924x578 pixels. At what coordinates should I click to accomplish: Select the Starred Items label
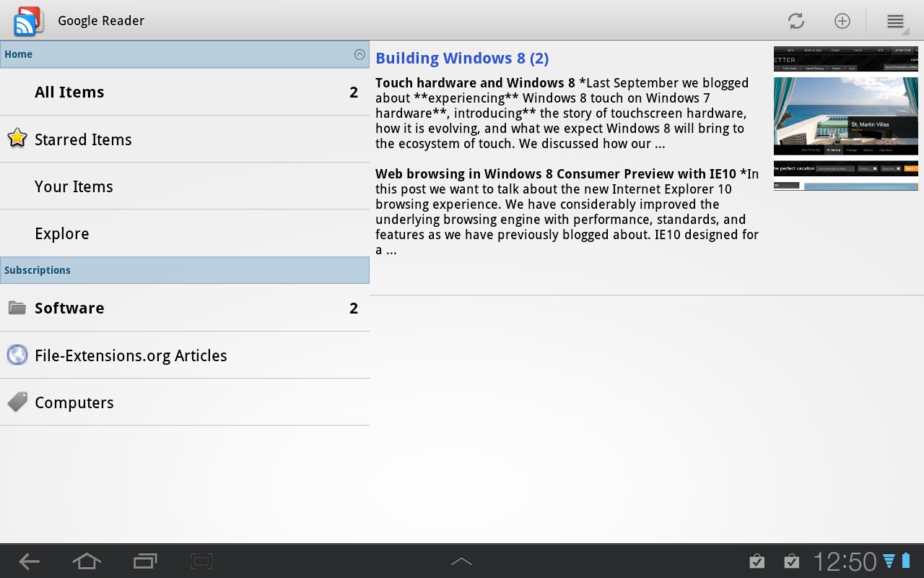[x=83, y=139]
